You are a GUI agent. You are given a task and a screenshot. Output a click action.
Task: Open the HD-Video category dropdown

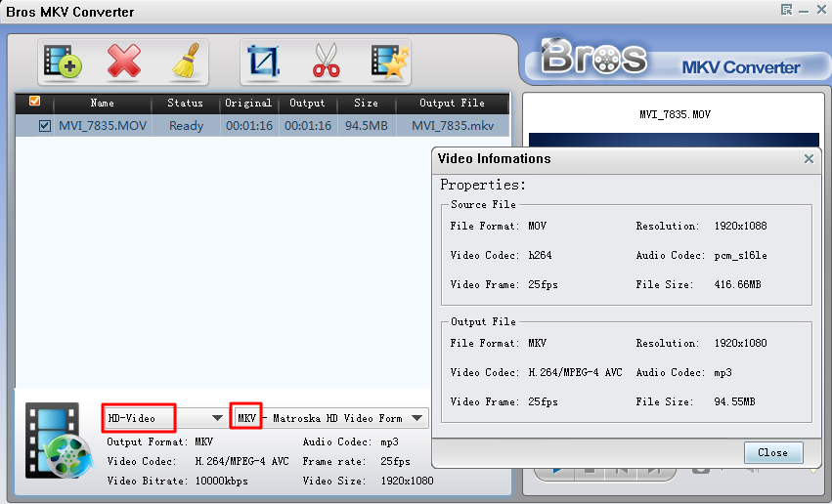(x=163, y=418)
